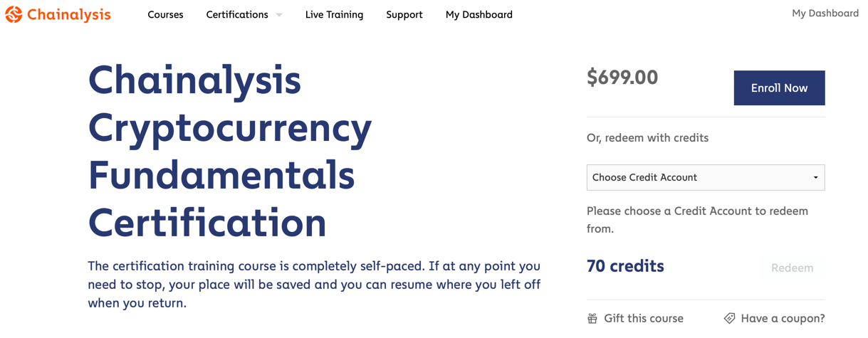This screenshot has width=868, height=338.
Task: Click the gift box icon
Action: click(x=592, y=319)
